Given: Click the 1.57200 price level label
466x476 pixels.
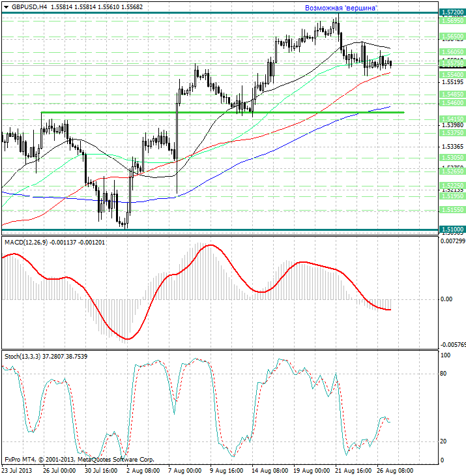Looking at the screenshot, I should [452, 12].
